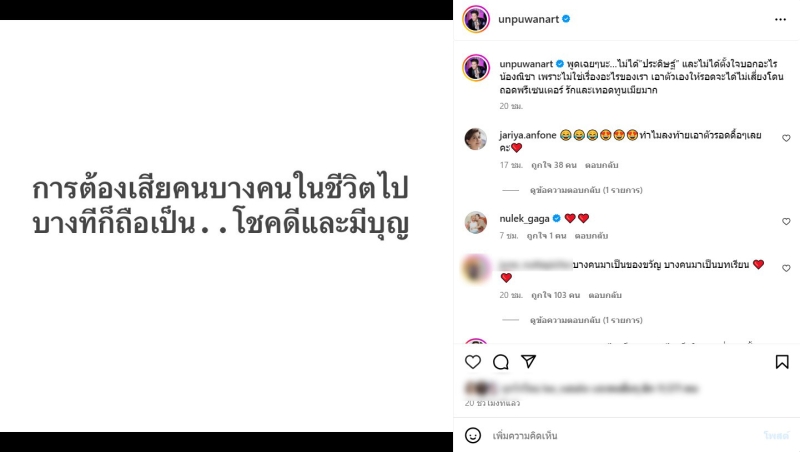This screenshot has width=800, height=452.
Task: Open the 38 likes list on jariya's comment
Action: pos(554,165)
